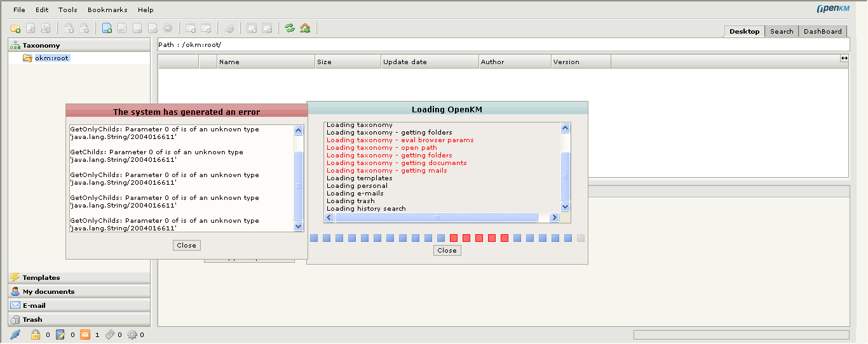Click the green Refresh arrows icon
Image resolution: width=868 pixels, height=344 pixels.
click(x=290, y=28)
